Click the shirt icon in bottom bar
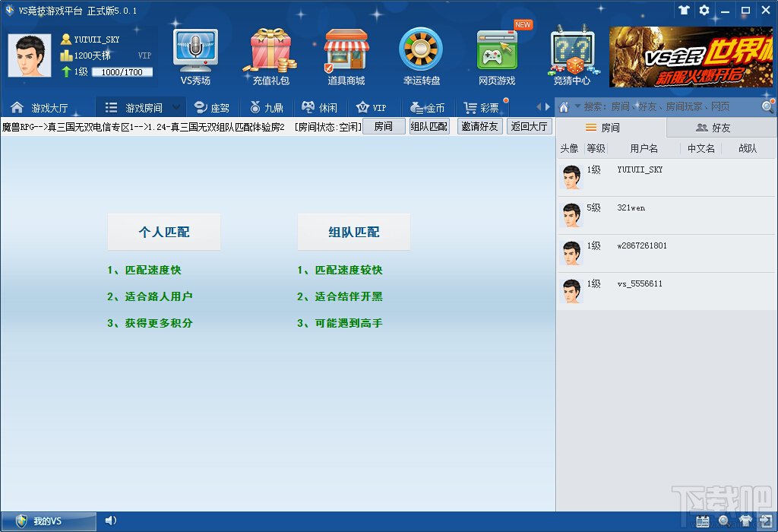Screen dimensions: 778x532 tap(745, 521)
